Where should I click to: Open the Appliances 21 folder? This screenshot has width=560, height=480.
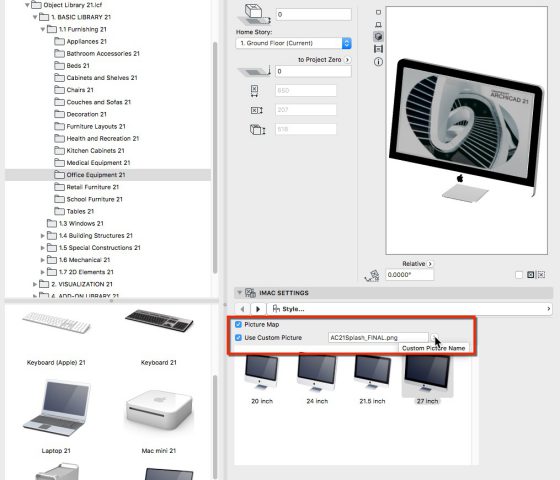pos(80,41)
